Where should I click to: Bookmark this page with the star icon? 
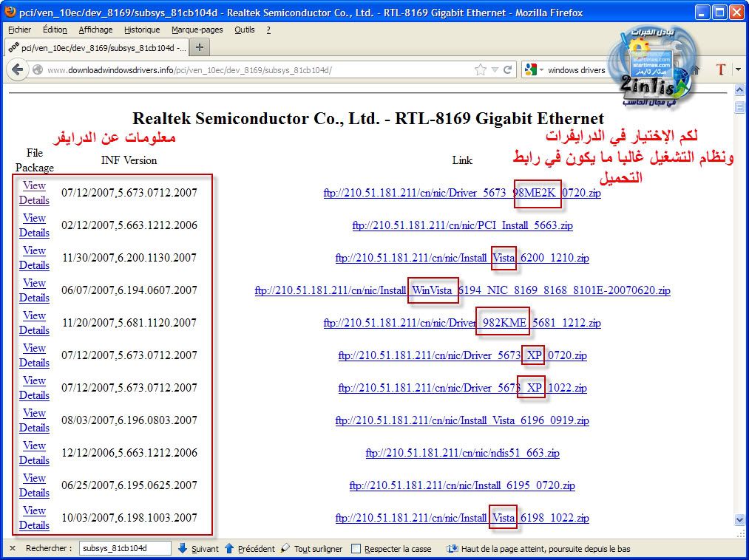pyautogui.click(x=481, y=70)
